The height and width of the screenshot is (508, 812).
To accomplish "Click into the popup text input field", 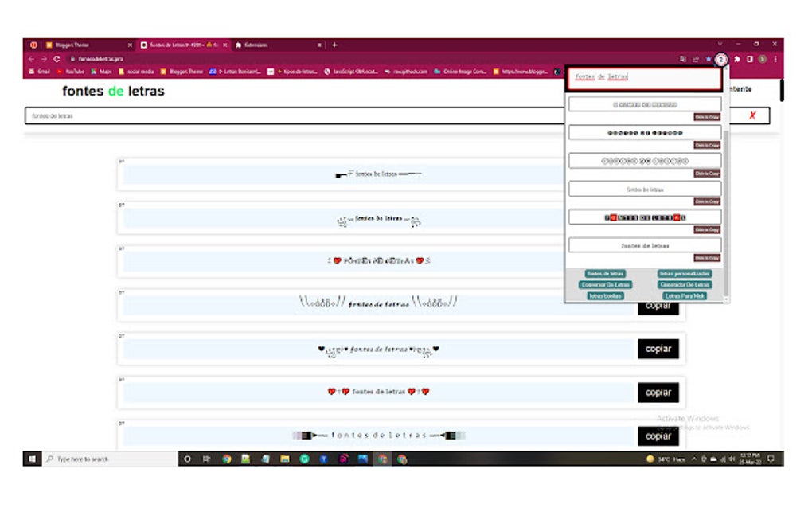I will [644, 78].
